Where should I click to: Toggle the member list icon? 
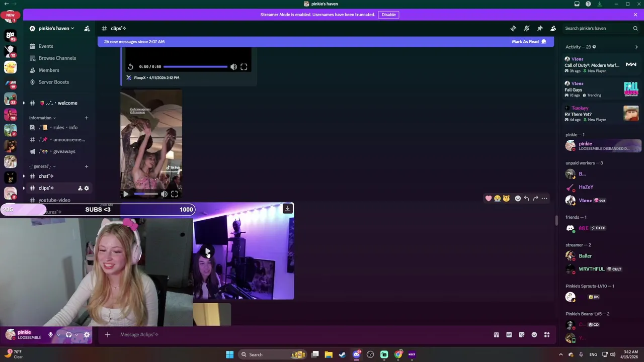pyautogui.click(x=553, y=28)
